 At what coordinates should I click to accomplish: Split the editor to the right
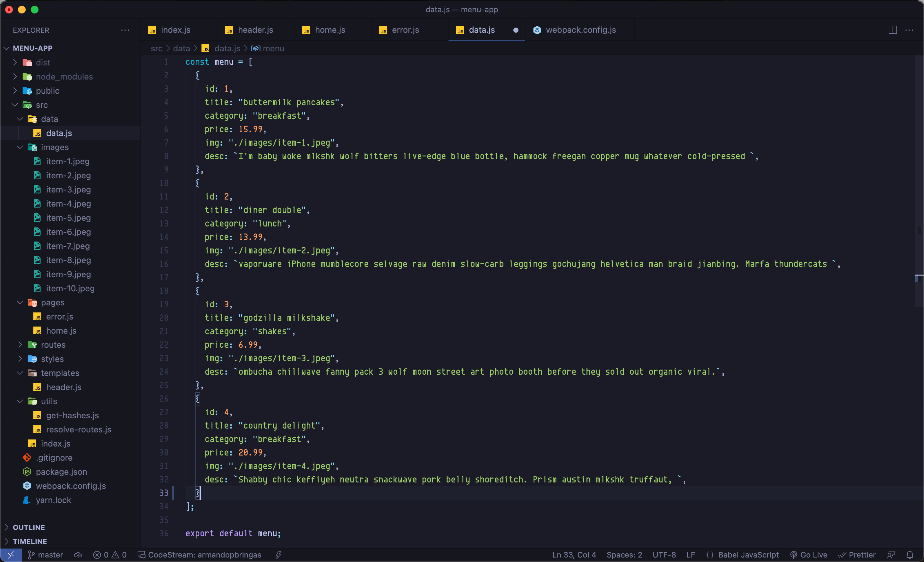pos(893,30)
